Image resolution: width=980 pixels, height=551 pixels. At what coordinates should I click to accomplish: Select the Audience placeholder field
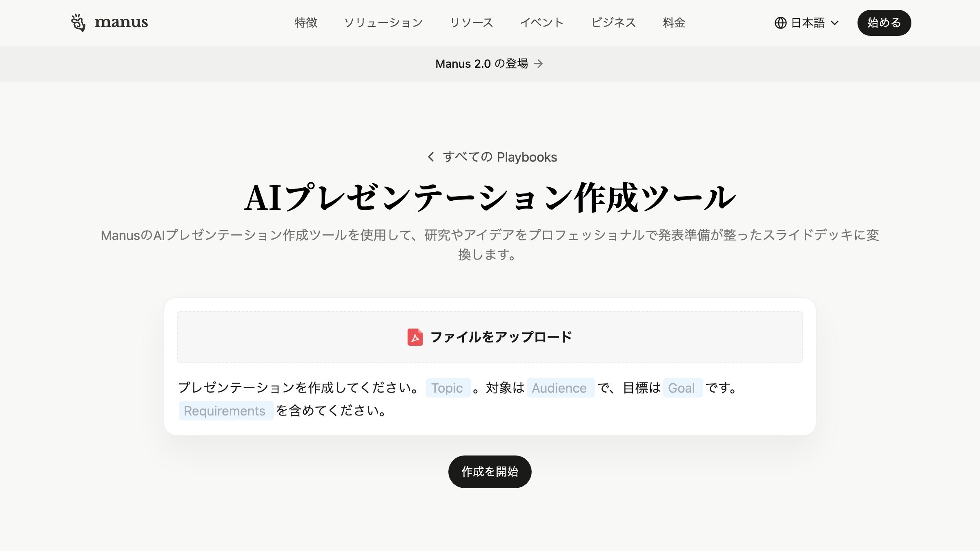point(560,388)
